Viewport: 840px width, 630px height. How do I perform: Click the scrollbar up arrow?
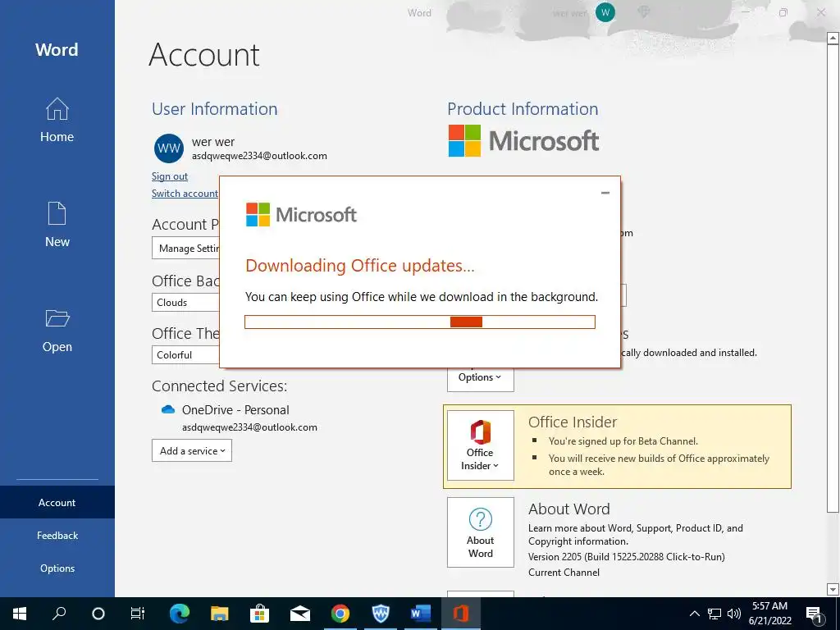pyautogui.click(x=833, y=38)
